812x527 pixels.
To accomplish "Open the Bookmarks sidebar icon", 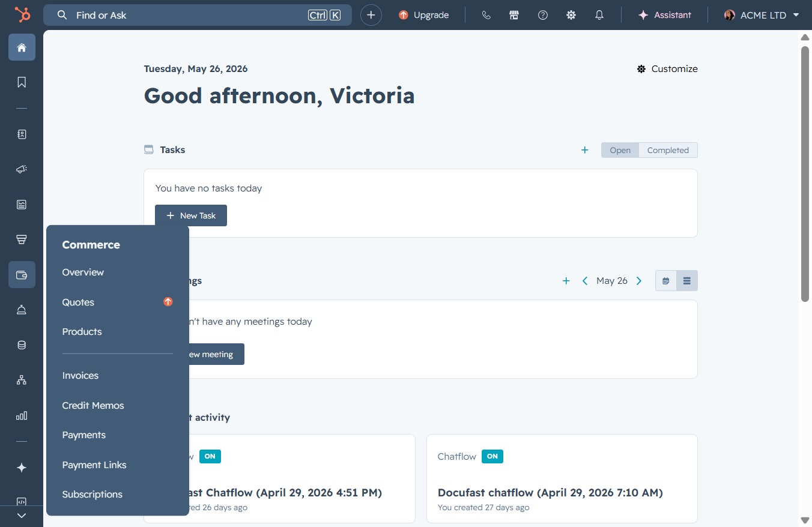I will point(22,82).
